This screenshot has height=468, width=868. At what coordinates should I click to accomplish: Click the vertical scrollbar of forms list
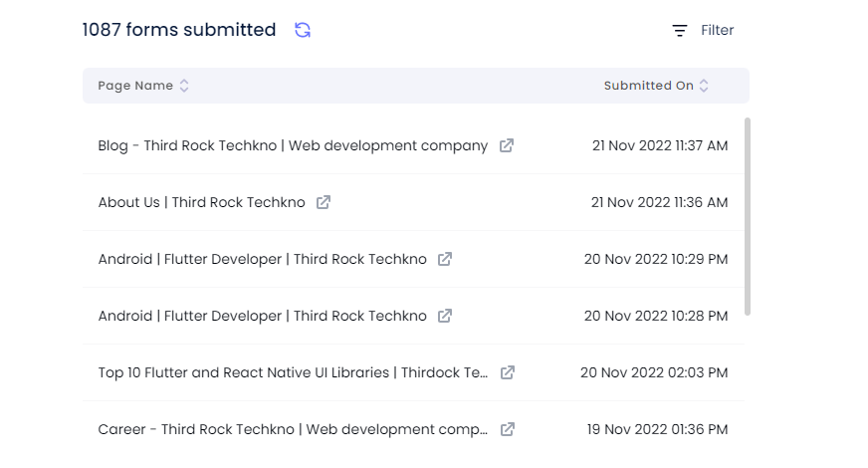(748, 215)
